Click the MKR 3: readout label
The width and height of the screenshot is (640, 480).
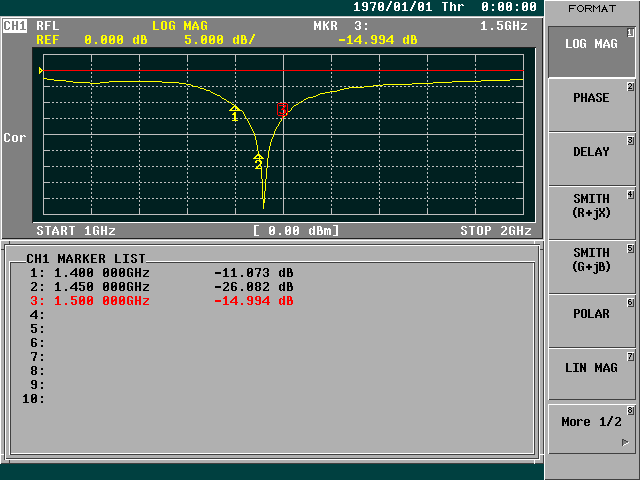tap(341, 26)
